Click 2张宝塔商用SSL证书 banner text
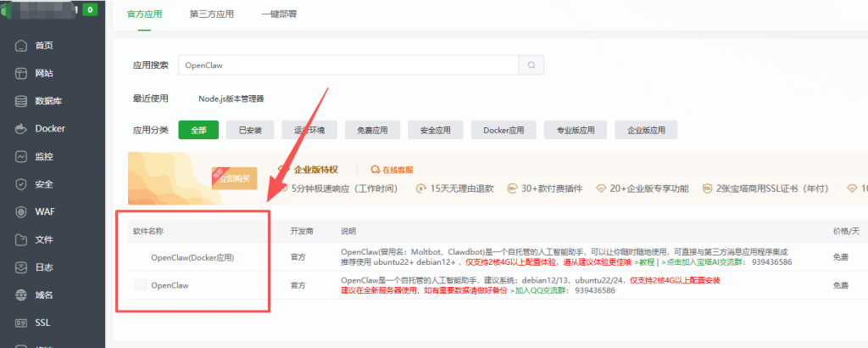Viewport: 868px width, 348px height. tap(772, 188)
